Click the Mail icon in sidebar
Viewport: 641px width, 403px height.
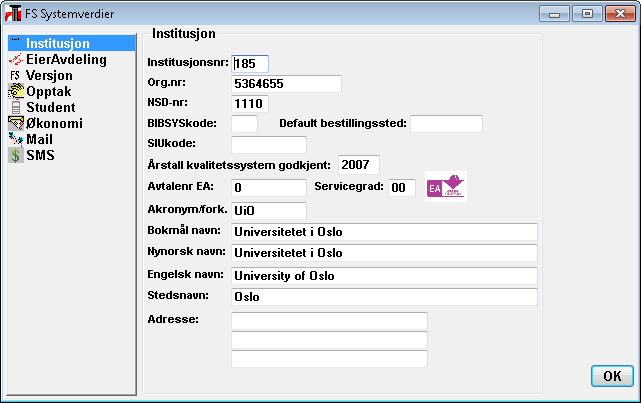(16, 139)
